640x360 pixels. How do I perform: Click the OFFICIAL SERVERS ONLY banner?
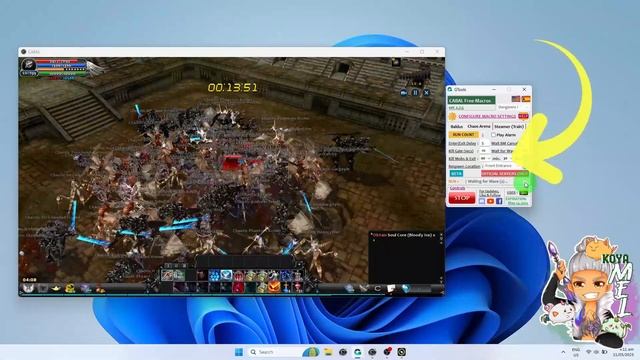[504, 173]
